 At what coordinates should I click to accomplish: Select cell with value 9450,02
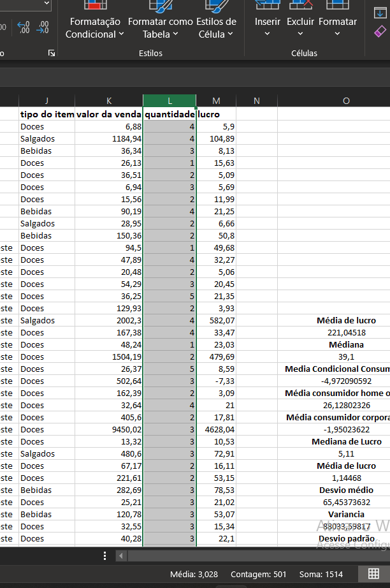click(x=108, y=430)
